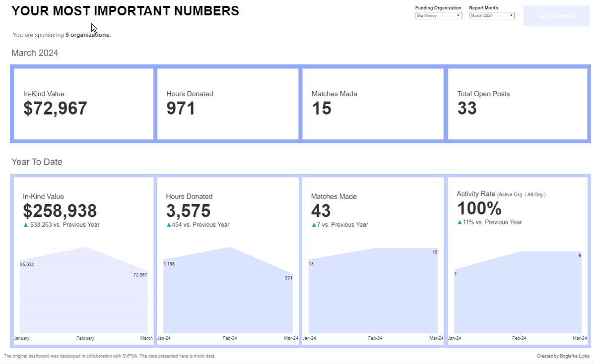Click the 13 data label in Matches chart
Image resolution: width=594 pixels, height=364 pixels.
[311, 264]
